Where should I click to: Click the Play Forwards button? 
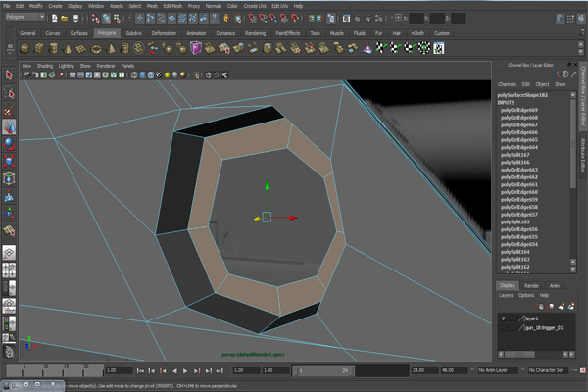(x=185, y=371)
